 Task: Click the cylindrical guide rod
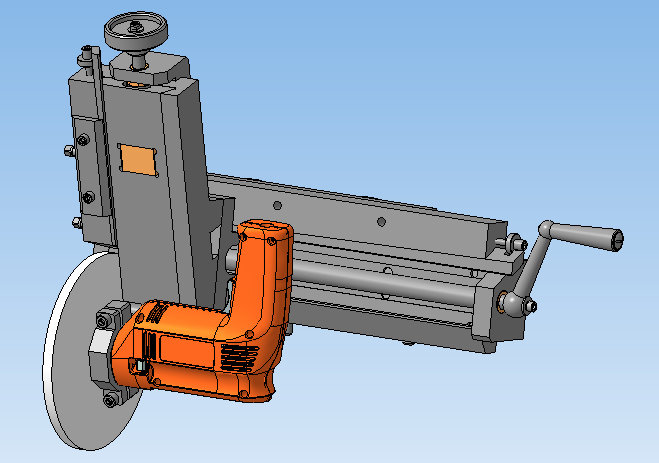point(380,280)
